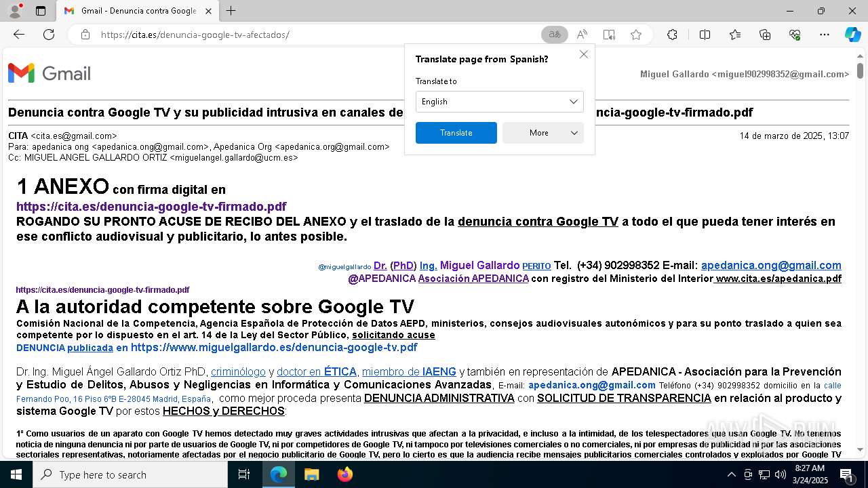
Task: Open Browser essentials heart icon
Action: pyautogui.click(x=795, y=35)
